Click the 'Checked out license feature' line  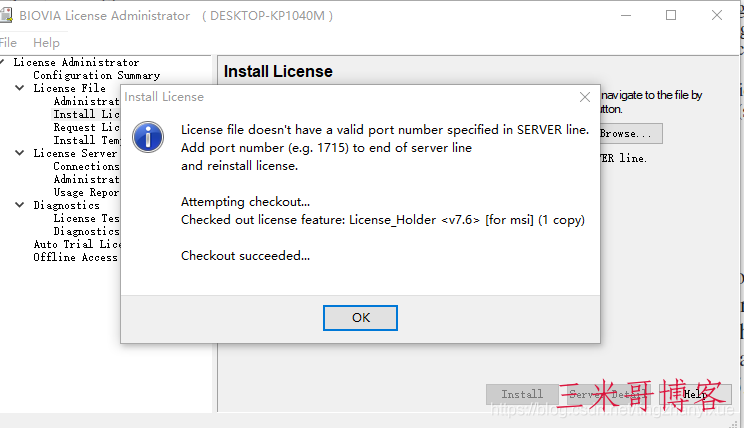click(x=382, y=220)
